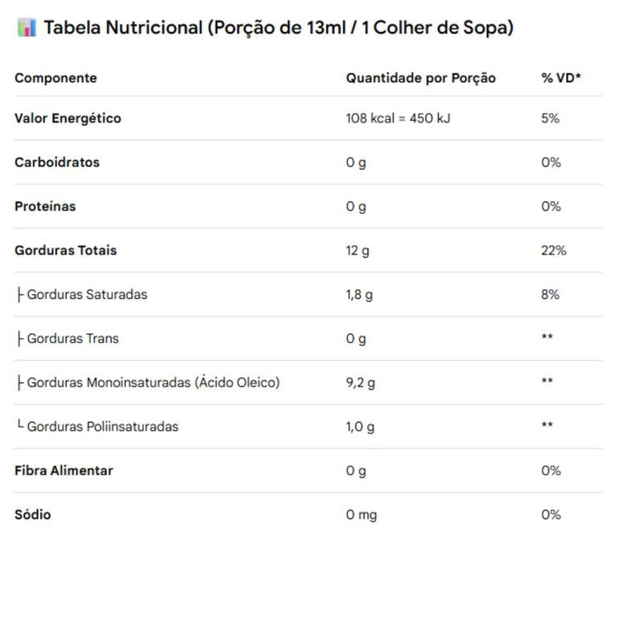Click the 9,2 g quantity cell

click(360, 383)
